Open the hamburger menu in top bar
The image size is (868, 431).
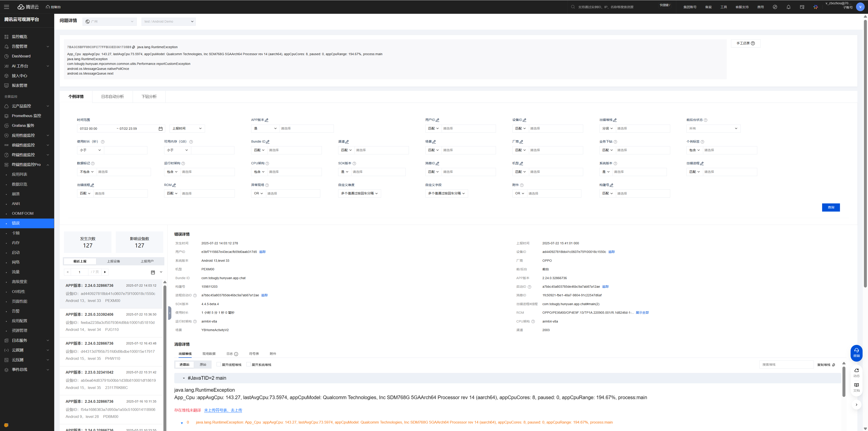(6, 7)
